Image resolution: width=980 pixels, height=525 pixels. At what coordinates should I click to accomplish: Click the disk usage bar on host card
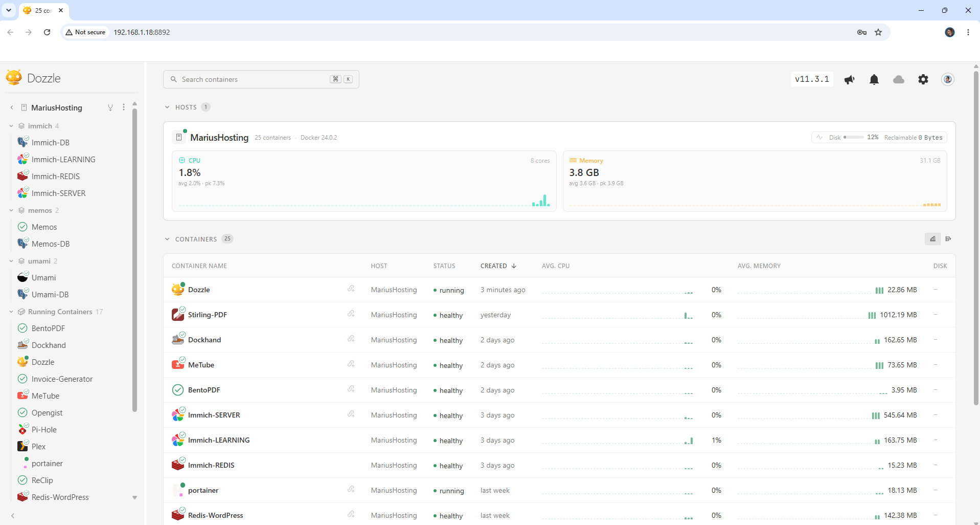point(854,137)
